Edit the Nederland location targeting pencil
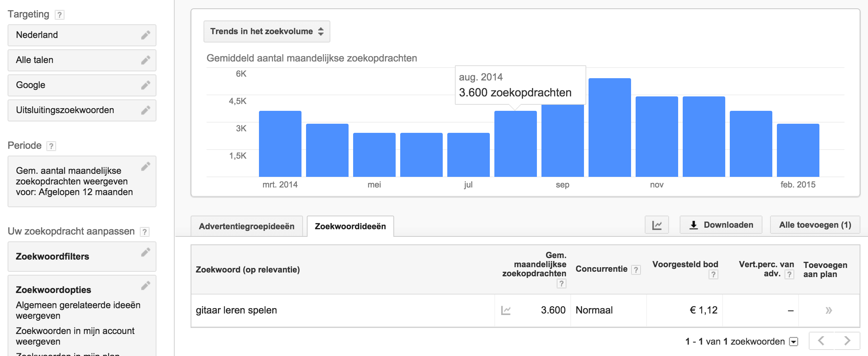 point(146,35)
